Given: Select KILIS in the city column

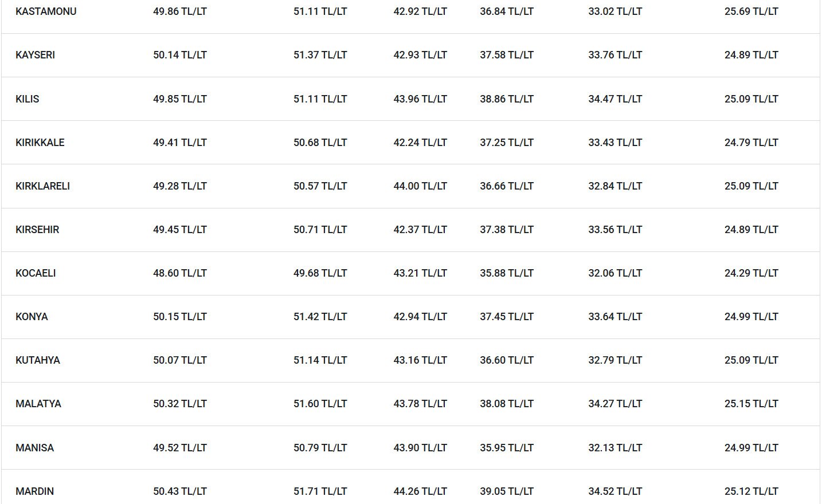Looking at the screenshot, I should pyautogui.click(x=28, y=99).
